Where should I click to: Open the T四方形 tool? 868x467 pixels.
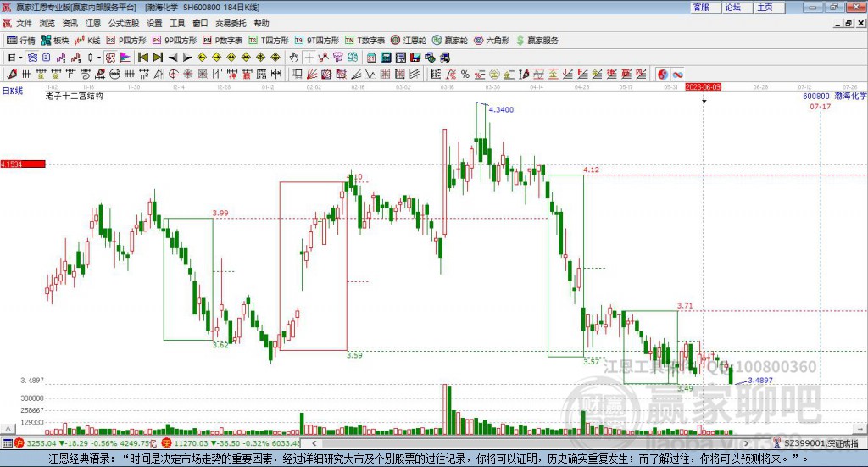269,41
